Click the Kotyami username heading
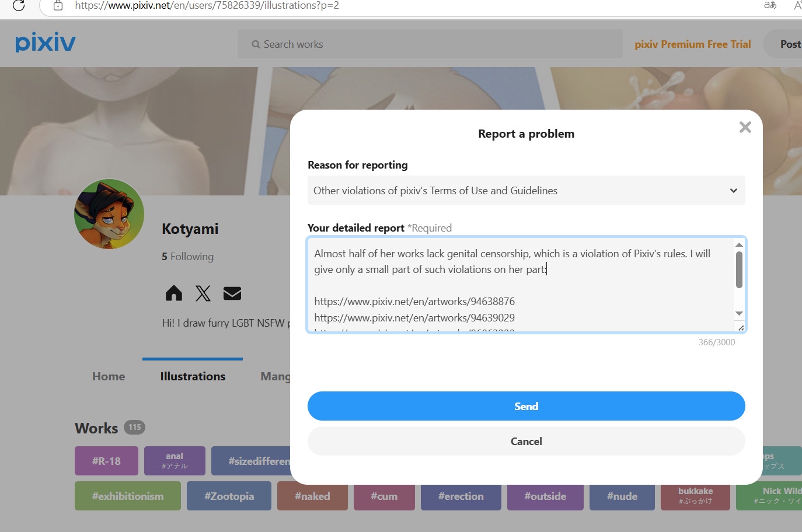The width and height of the screenshot is (802, 532). [x=190, y=229]
